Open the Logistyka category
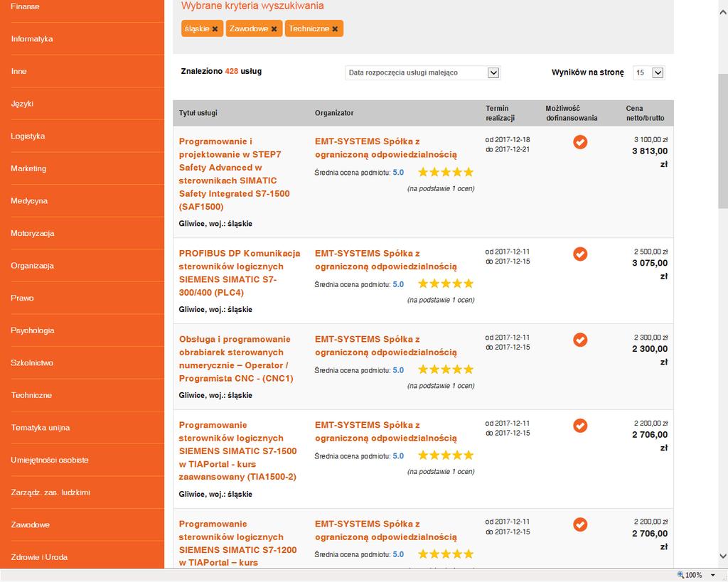728x582 pixels. click(28, 136)
